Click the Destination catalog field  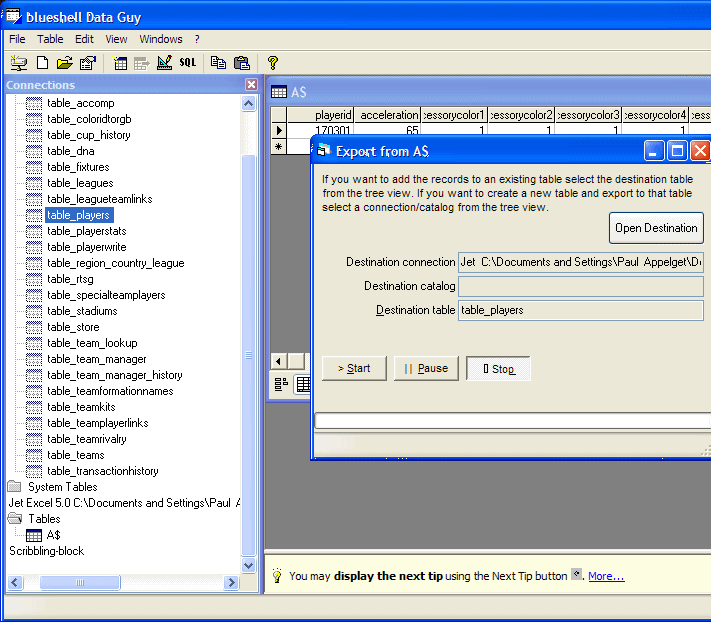pyautogui.click(x=580, y=286)
